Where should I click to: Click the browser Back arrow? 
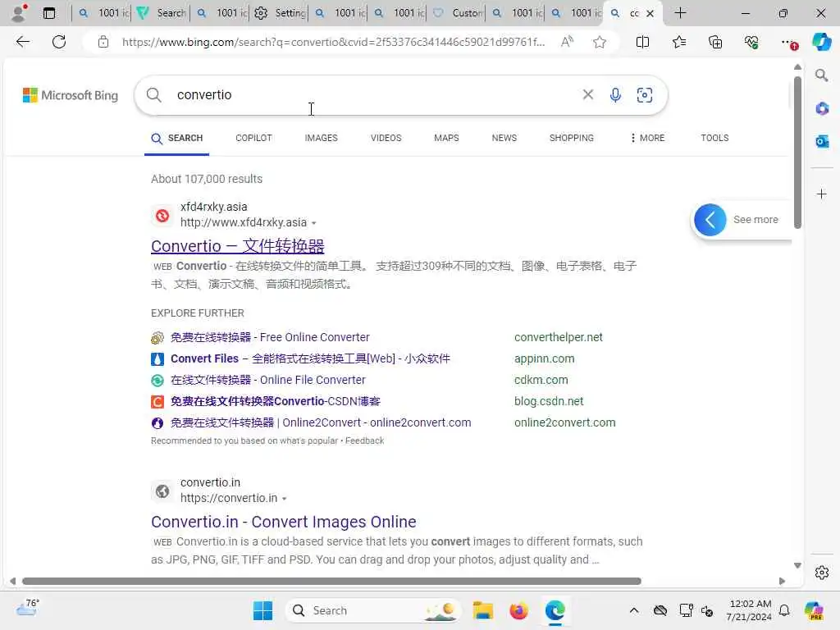22,42
